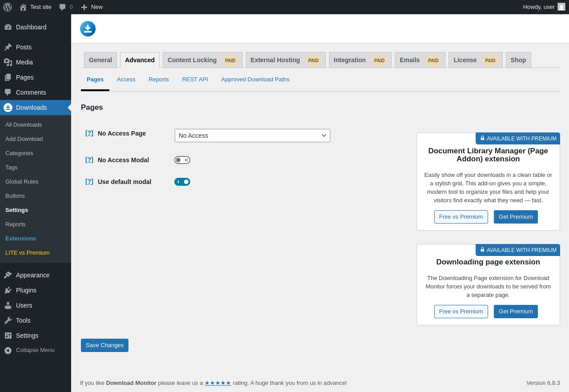Disable the Use default modal toggle

[x=182, y=182]
